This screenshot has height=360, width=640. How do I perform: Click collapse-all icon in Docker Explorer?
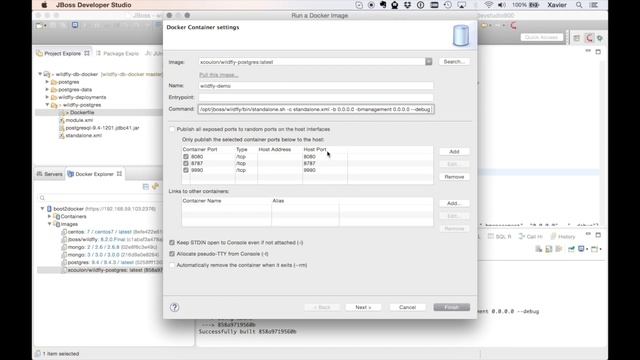[146, 187]
